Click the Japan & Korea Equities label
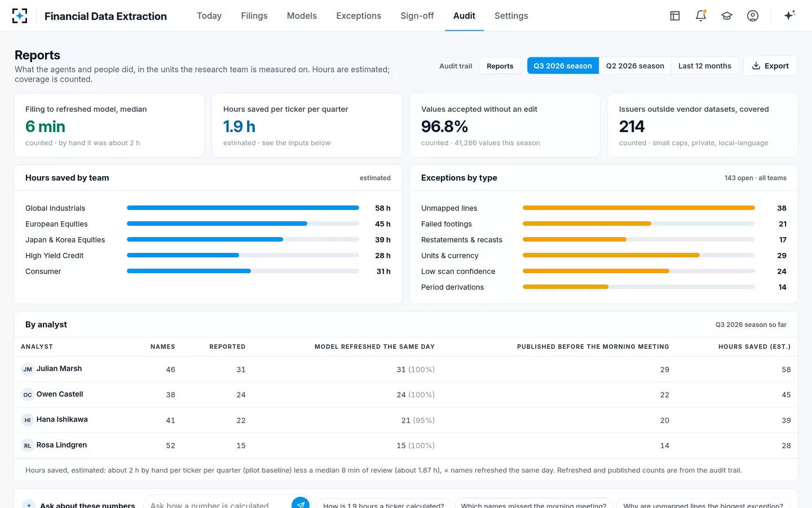The height and width of the screenshot is (508, 812). (65, 240)
